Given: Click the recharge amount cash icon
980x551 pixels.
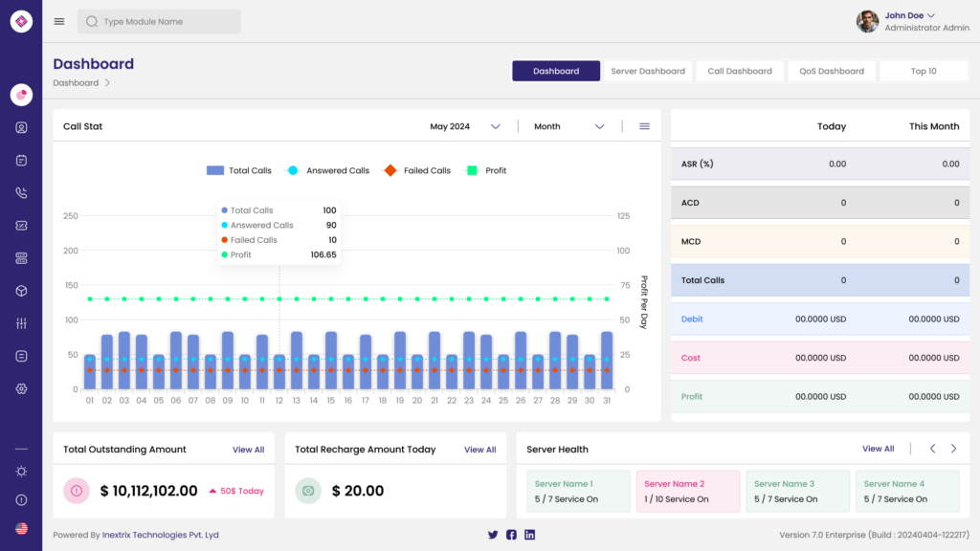Looking at the screenshot, I should pos(308,491).
